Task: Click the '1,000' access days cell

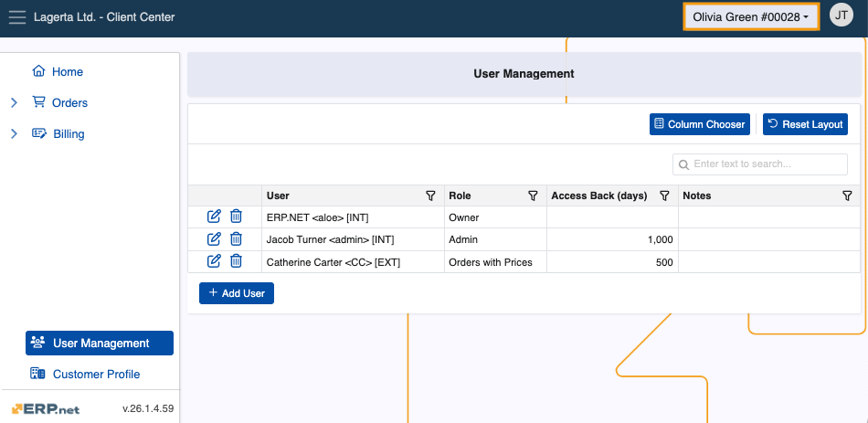Action: point(613,239)
